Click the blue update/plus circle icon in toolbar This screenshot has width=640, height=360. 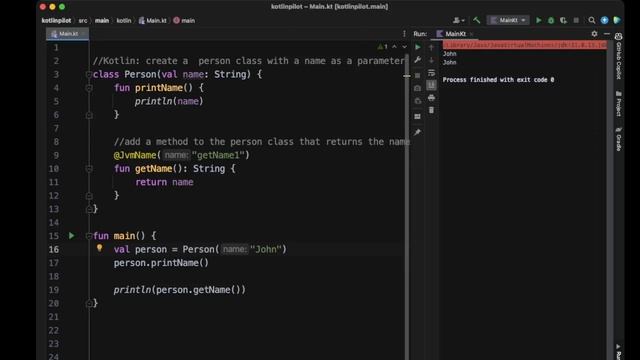(604, 20)
